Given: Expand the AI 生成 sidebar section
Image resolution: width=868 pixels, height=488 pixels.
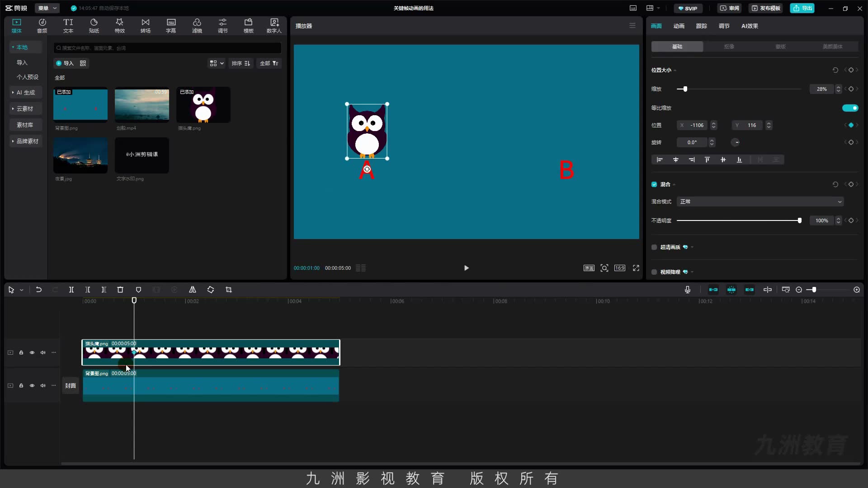Looking at the screenshot, I should coord(25,92).
